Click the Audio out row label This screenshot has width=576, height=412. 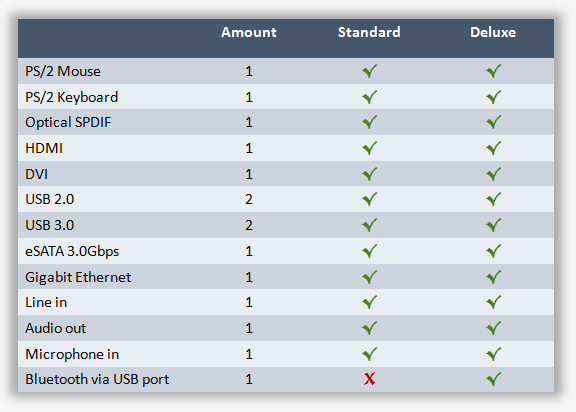[x=55, y=328]
